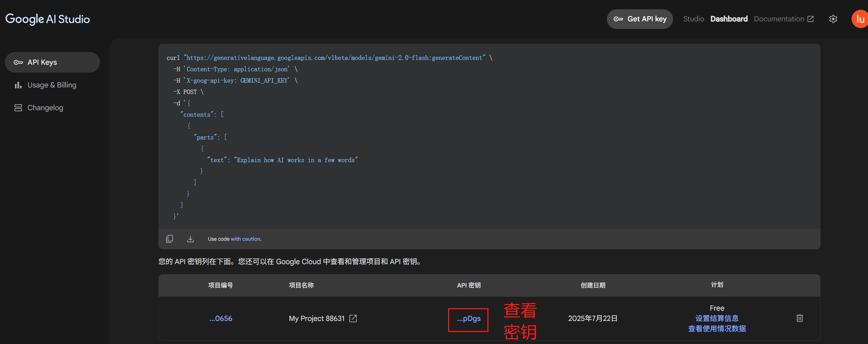The width and height of the screenshot is (868, 344).
Task: Click the Free plan label
Action: tap(717, 308)
